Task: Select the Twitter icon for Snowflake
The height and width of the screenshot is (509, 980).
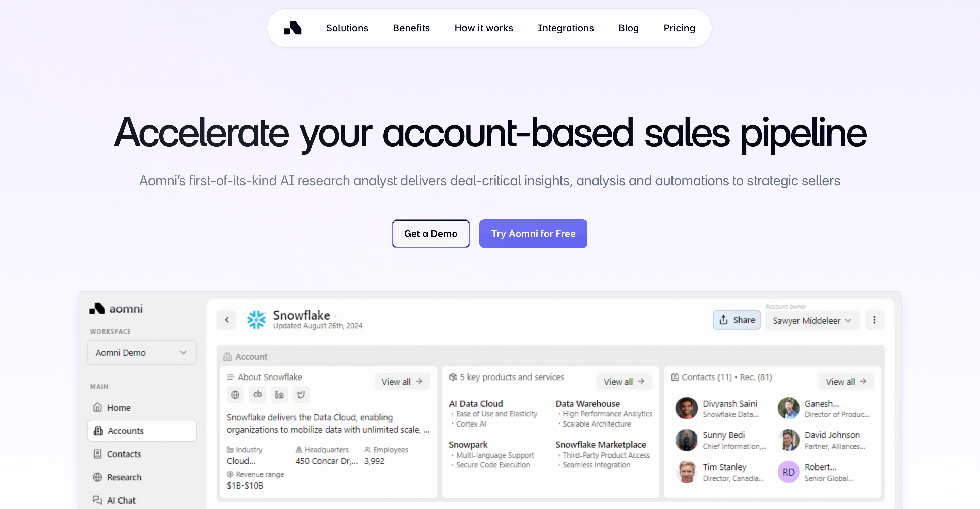Action: (x=301, y=395)
